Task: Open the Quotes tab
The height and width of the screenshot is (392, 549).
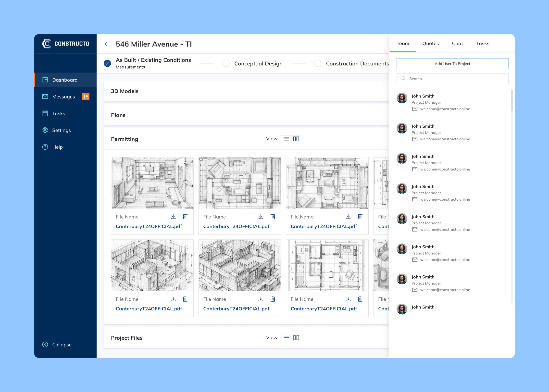Action: pyautogui.click(x=430, y=43)
